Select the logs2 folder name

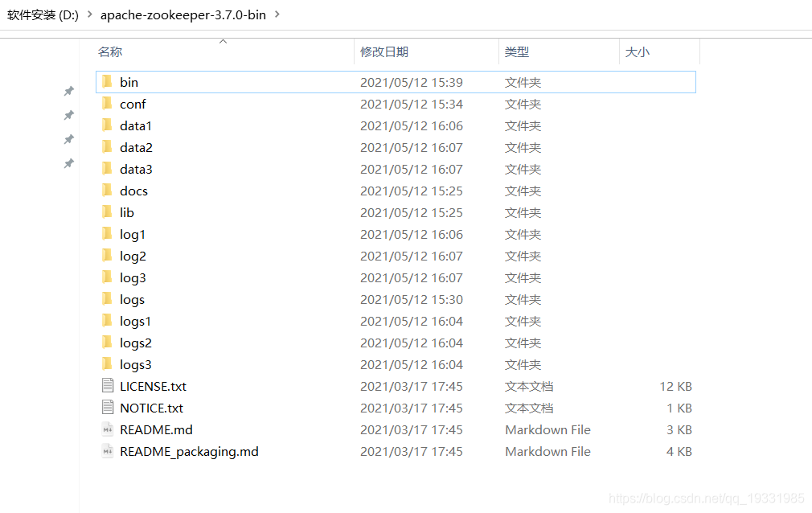(136, 343)
